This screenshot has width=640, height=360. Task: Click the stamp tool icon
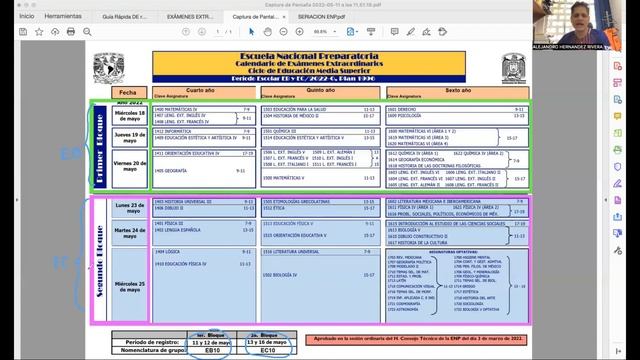pyautogui.click(x=442, y=32)
